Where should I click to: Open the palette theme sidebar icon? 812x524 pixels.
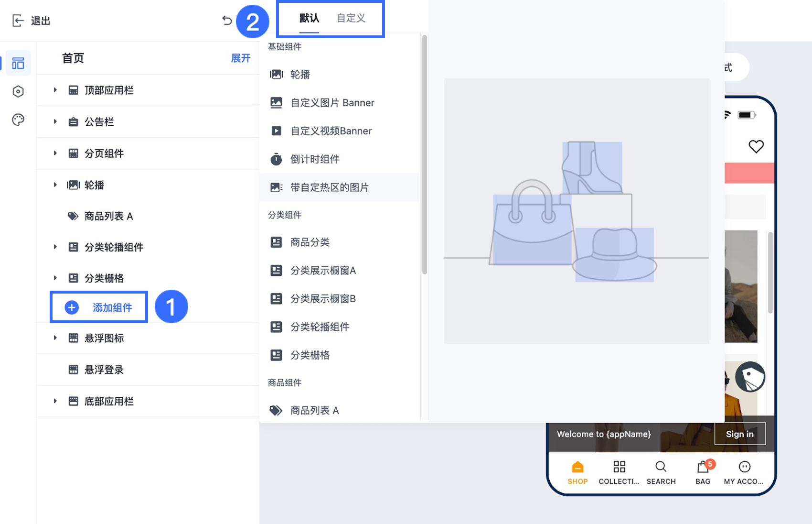coord(18,120)
